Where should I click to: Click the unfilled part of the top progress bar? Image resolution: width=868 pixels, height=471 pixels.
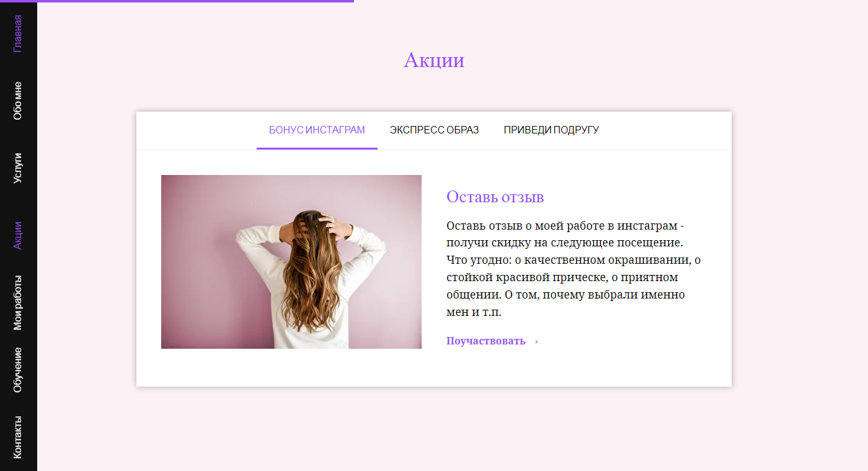tap(611, 1)
